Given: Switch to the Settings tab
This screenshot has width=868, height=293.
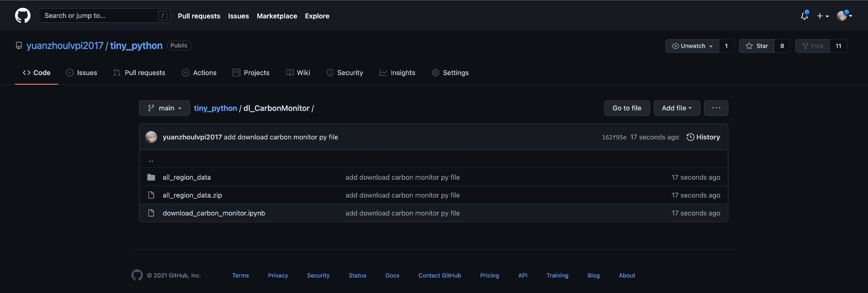Looking at the screenshot, I should pyautogui.click(x=450, y=73).
